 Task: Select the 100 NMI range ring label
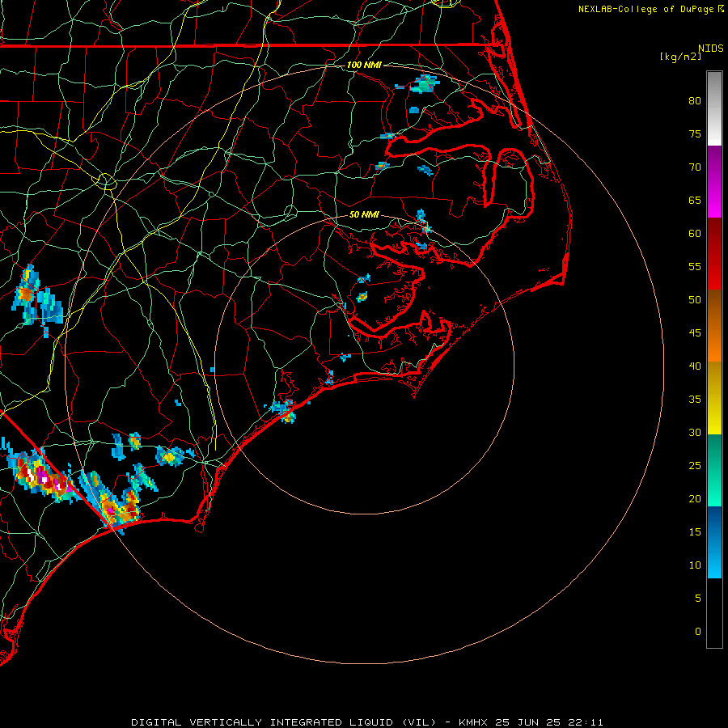coord(364,65)
